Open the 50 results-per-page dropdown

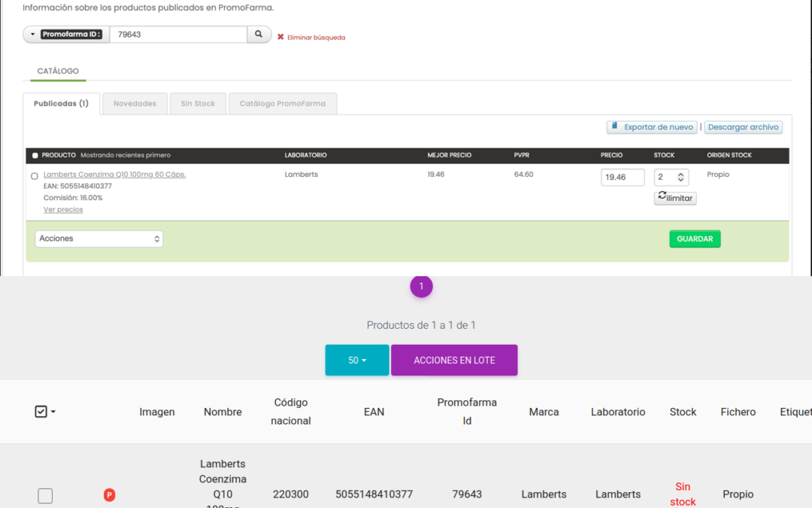click(x=356, y=360)
